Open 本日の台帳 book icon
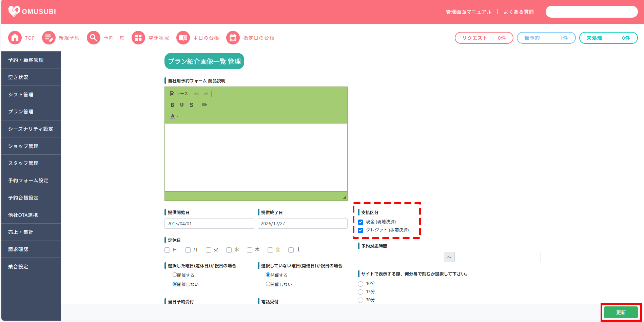The image size is (644, 322). pyautogui.click(x=183, y=38)
